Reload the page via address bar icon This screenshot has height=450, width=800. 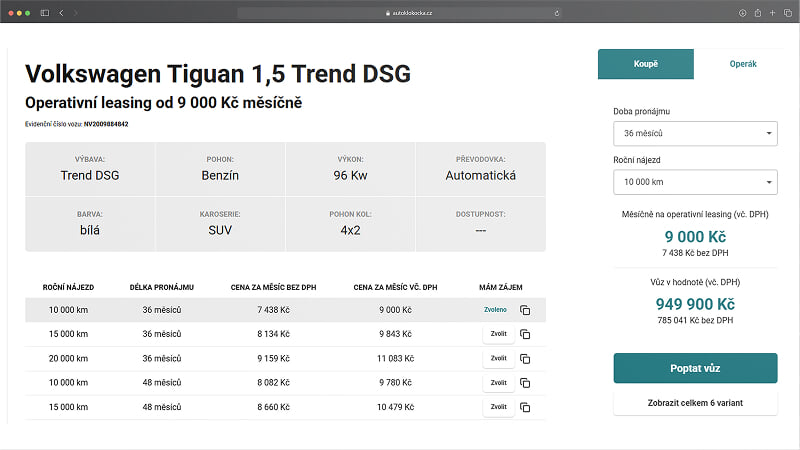556,12
